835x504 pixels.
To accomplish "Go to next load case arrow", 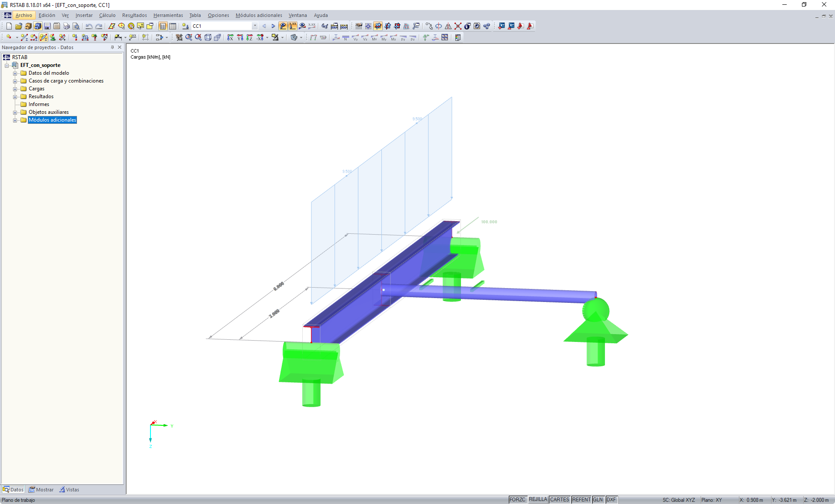I will coord(273,26).
